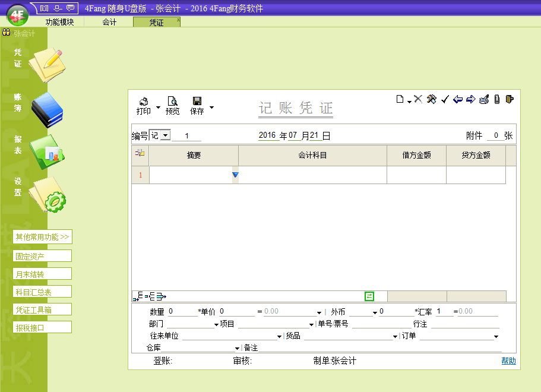Open the voucher type 记 dropdown

(165, 135)
